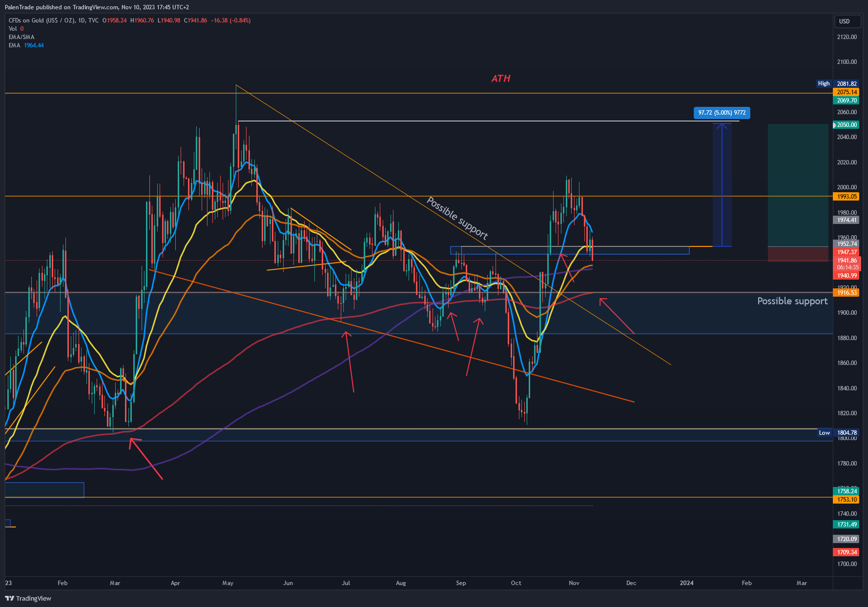Click the Nov label on time axis
Screen dimensions: 868x607
coord(574,583)
